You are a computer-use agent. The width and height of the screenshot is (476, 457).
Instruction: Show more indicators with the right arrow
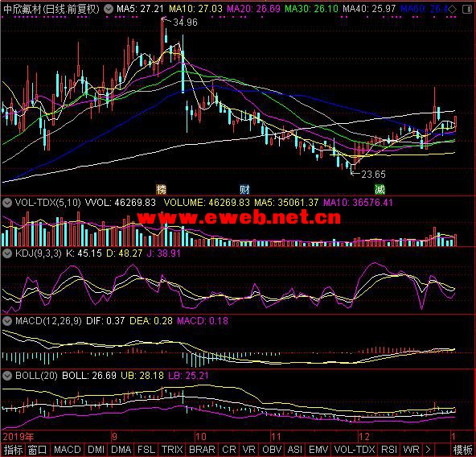[428, 450]
